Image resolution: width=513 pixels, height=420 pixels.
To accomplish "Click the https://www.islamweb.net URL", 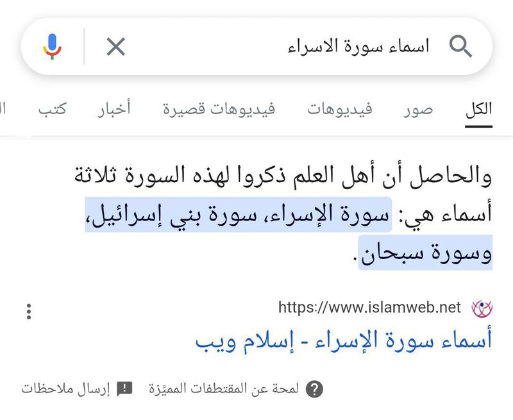I will coord(369,308).
